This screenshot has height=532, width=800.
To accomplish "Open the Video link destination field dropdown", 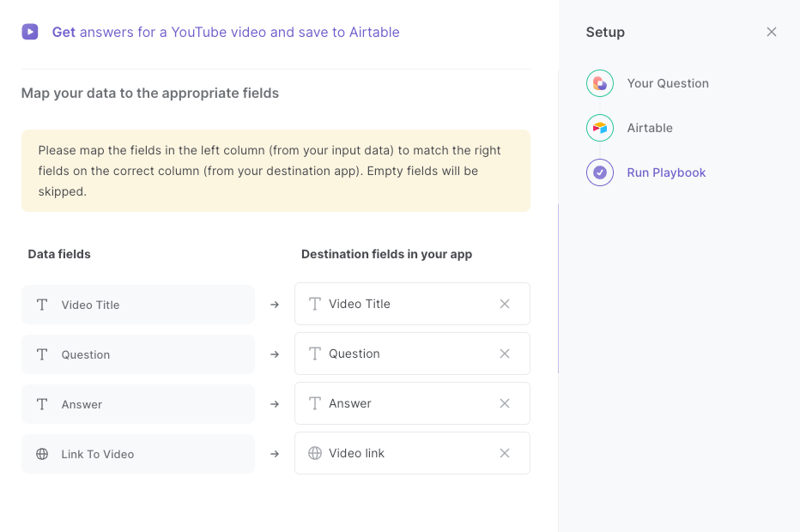I will [412, 453].
